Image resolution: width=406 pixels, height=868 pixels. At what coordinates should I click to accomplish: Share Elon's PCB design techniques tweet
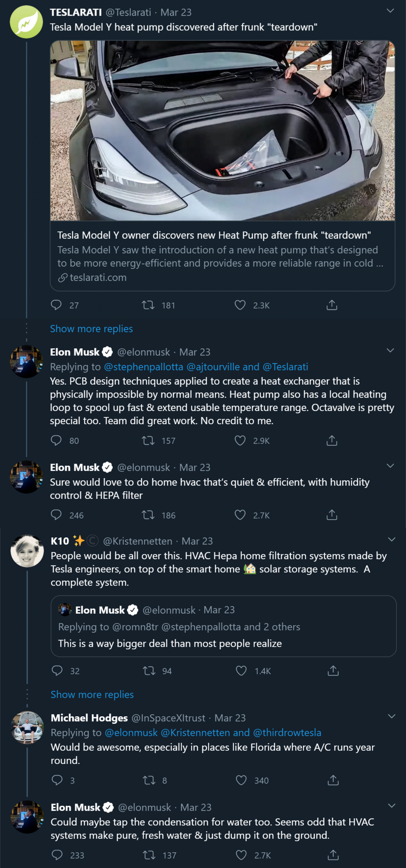[332, 441]
